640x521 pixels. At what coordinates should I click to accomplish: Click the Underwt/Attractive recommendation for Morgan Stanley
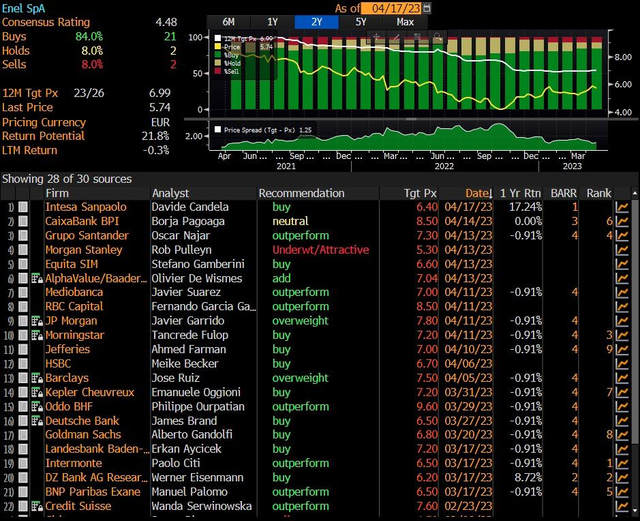pyautogui.click(x=320, y=250)
